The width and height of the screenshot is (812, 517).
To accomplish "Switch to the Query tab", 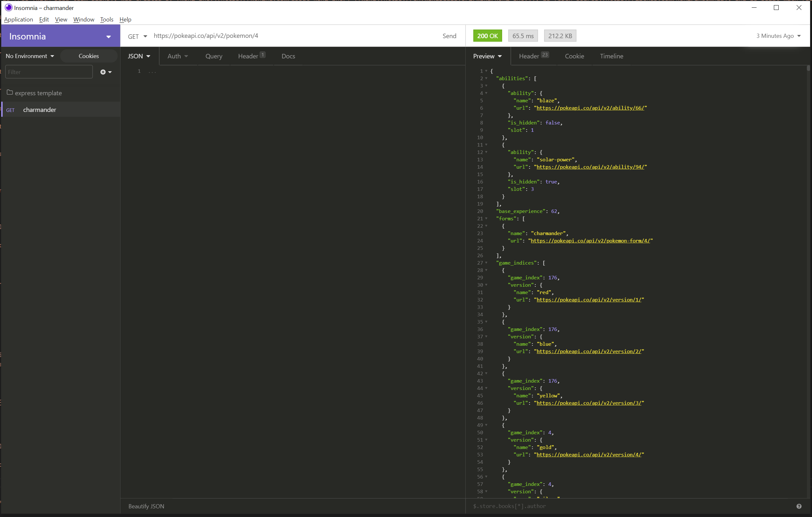I will coord(214,56).
